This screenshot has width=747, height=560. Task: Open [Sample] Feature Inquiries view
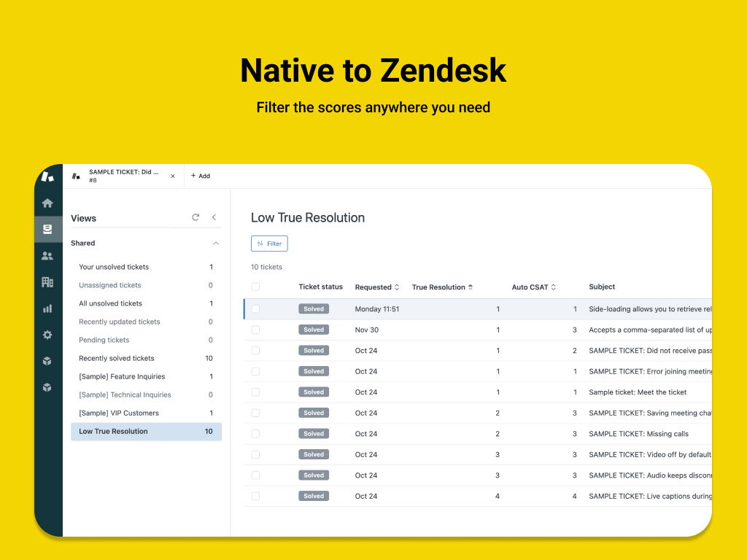pos(146,377)
